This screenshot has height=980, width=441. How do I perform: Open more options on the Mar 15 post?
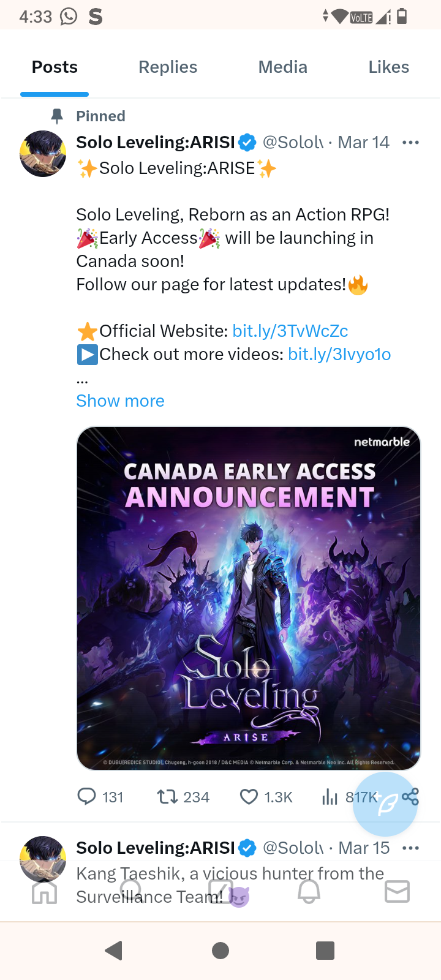[x=410, y=848]
